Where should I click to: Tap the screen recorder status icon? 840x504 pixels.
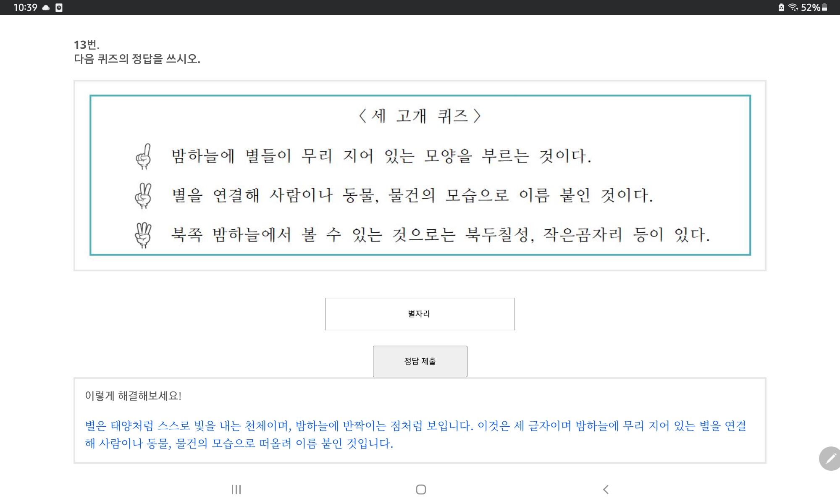(x=58, y=7)
